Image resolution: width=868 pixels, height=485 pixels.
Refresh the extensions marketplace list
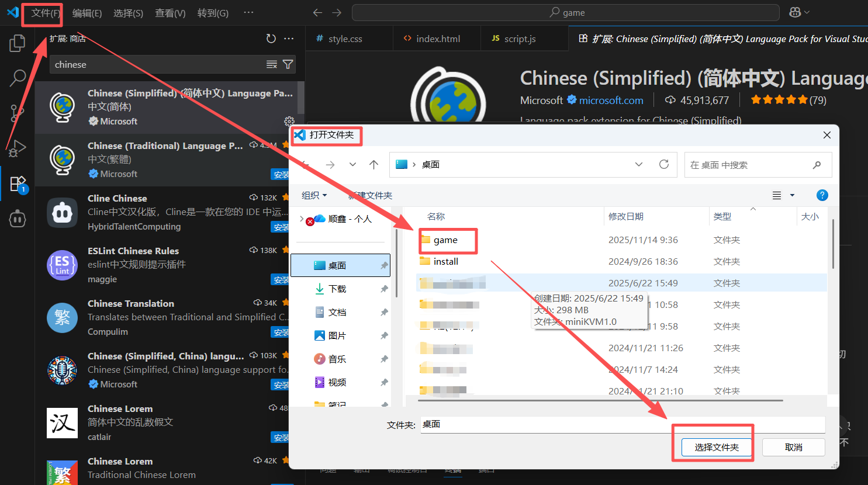[x=271, y=39]
